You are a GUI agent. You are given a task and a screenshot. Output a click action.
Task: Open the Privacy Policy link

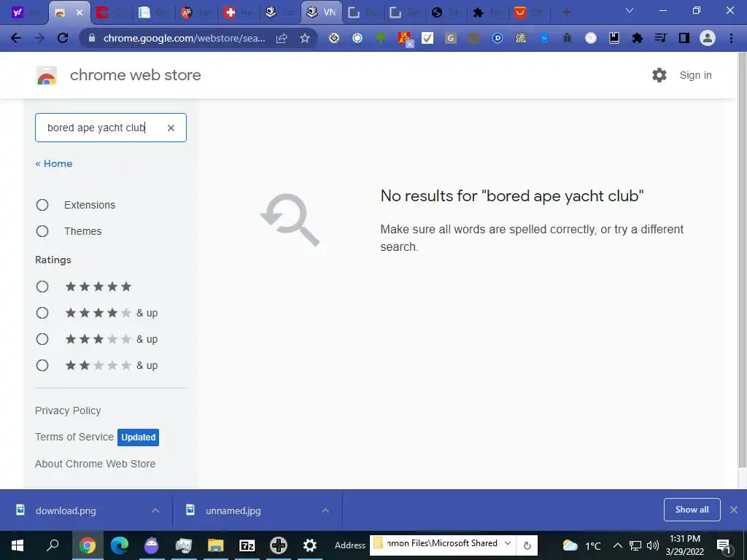pos(68,411)
